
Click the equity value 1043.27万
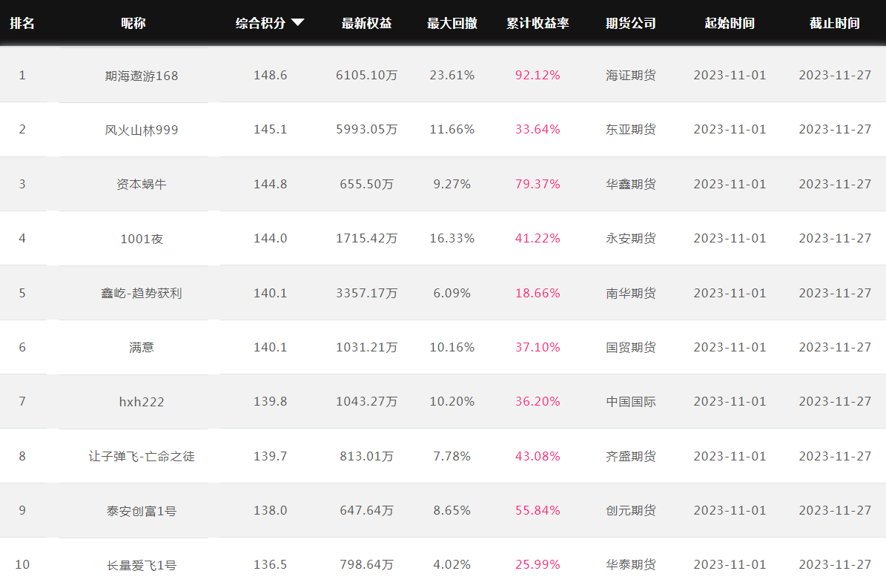coord(367,402)
